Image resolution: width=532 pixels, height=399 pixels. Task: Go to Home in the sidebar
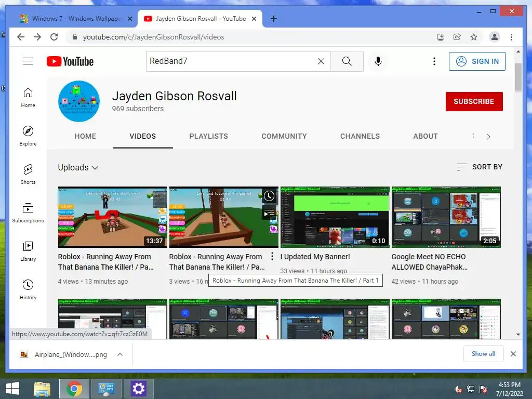28,98
